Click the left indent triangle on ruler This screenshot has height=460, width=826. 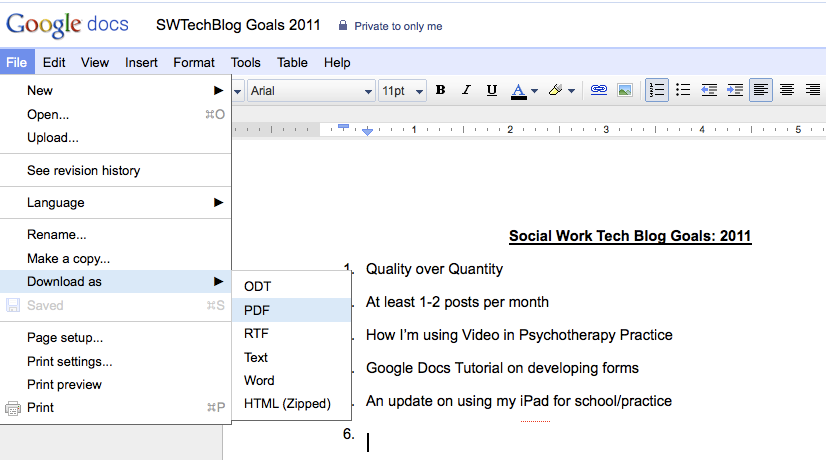point(368,132)
